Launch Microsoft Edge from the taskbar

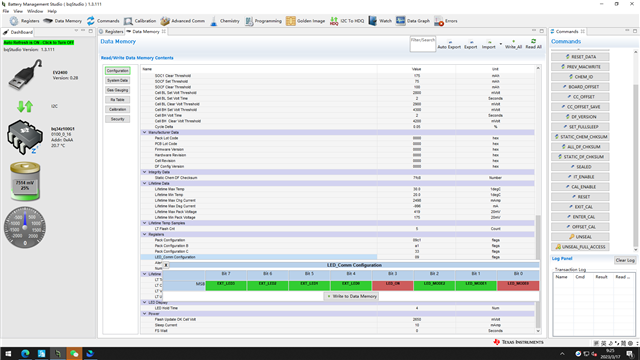coord(25,353)
